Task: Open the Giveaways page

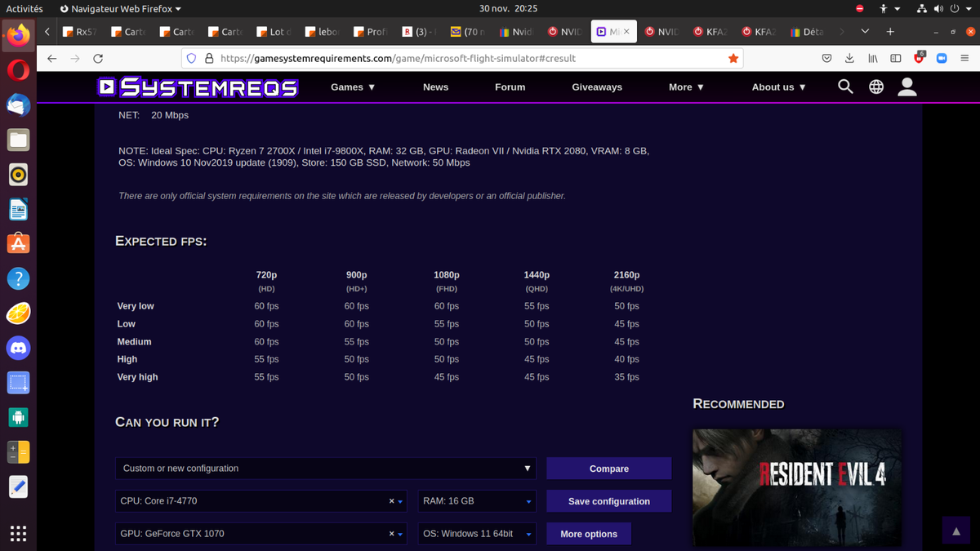Action: point(597,87)
